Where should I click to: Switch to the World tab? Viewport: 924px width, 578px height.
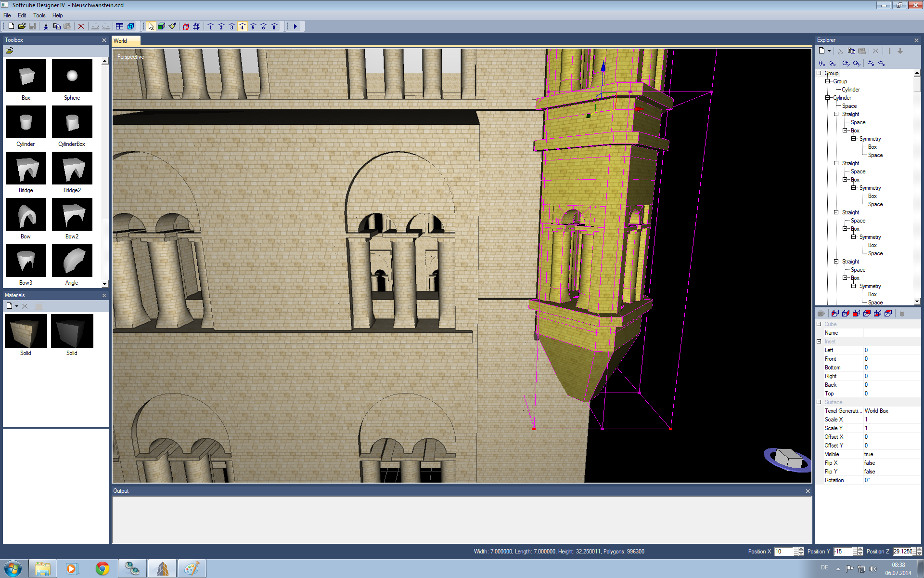[121, 41]
